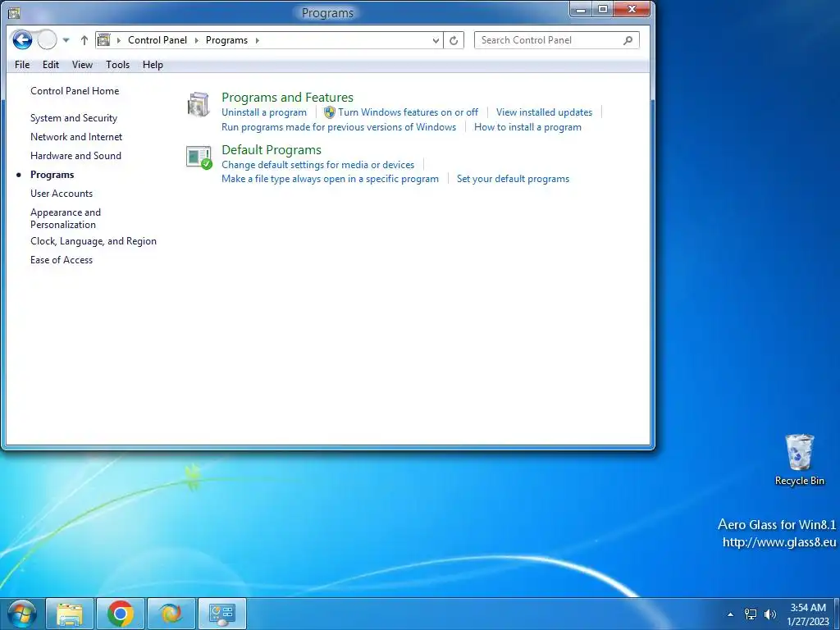This screenshot has height=630, width=840.
Task: Open System and Security category
Action: click(73, 118)
